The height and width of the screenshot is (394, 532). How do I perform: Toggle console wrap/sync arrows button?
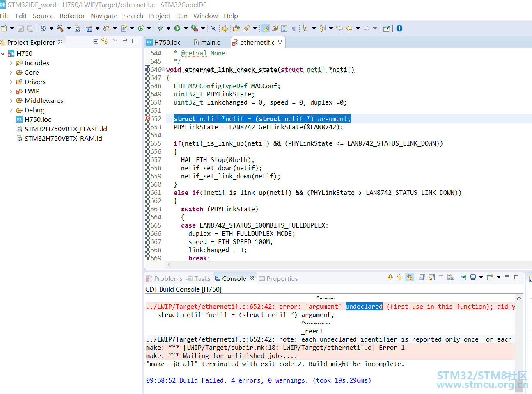click(x=409, y=278)
